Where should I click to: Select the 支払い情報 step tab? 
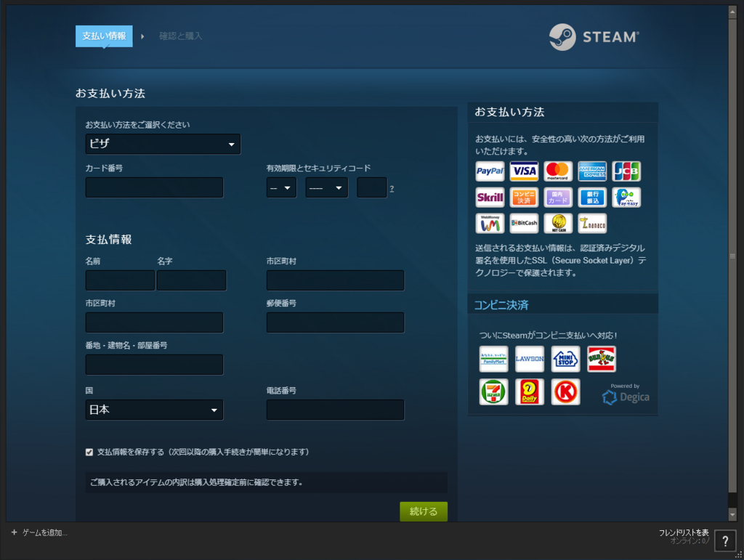tap(103, 36)
